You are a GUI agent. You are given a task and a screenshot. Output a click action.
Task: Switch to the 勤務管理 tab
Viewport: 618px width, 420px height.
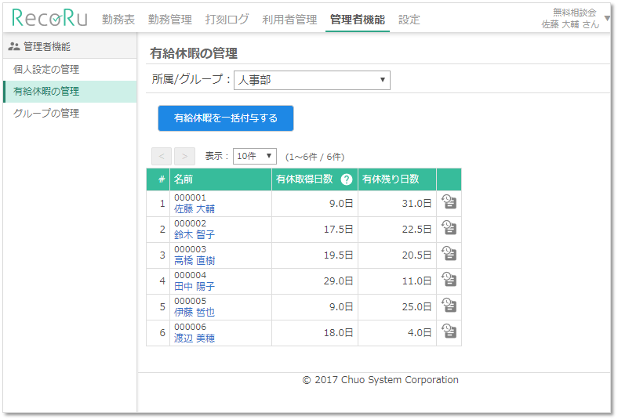pos(170,19)
